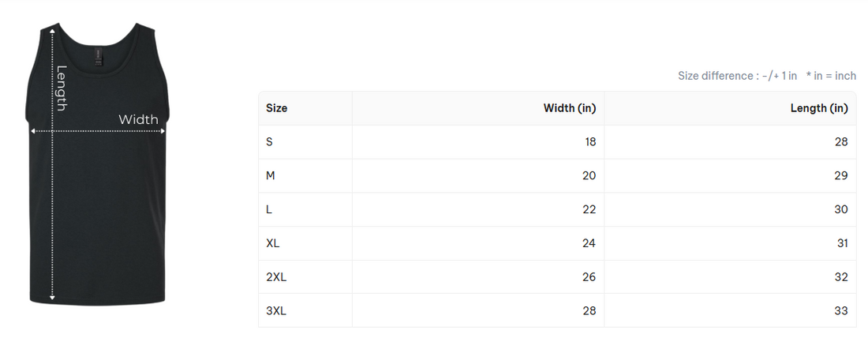868x338 pixels.
Task: Select the 3XL size row label
Action: coord(276,311)
